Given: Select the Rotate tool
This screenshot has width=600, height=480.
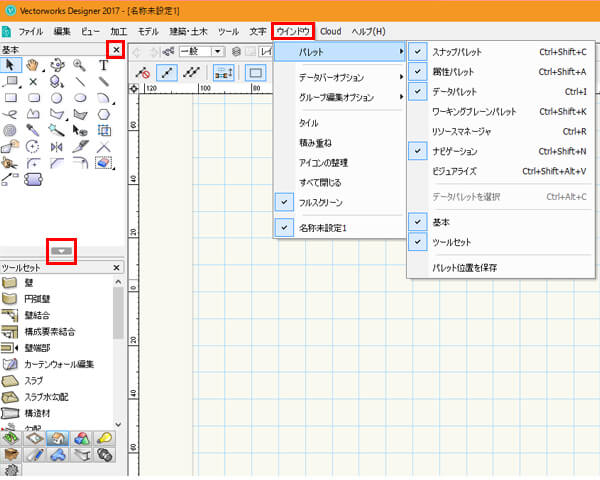Looking at the screenshot, I should click(33, 147).
